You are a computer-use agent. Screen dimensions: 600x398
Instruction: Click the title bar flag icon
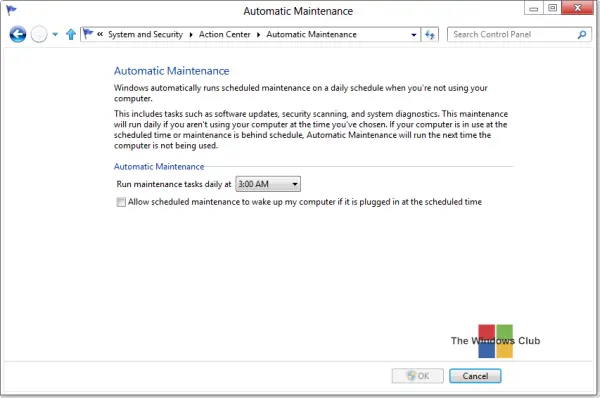pos(11,10)
